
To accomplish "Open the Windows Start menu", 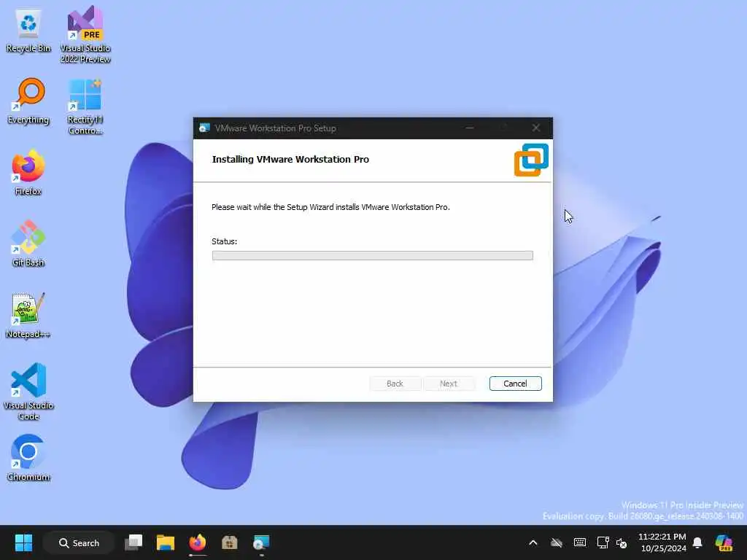I will [x=23, y=542].
